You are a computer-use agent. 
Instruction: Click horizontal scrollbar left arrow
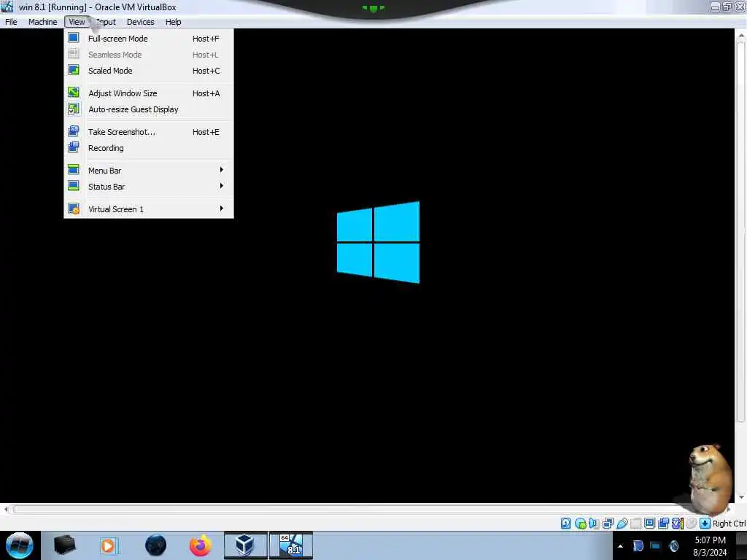[6, 510]
